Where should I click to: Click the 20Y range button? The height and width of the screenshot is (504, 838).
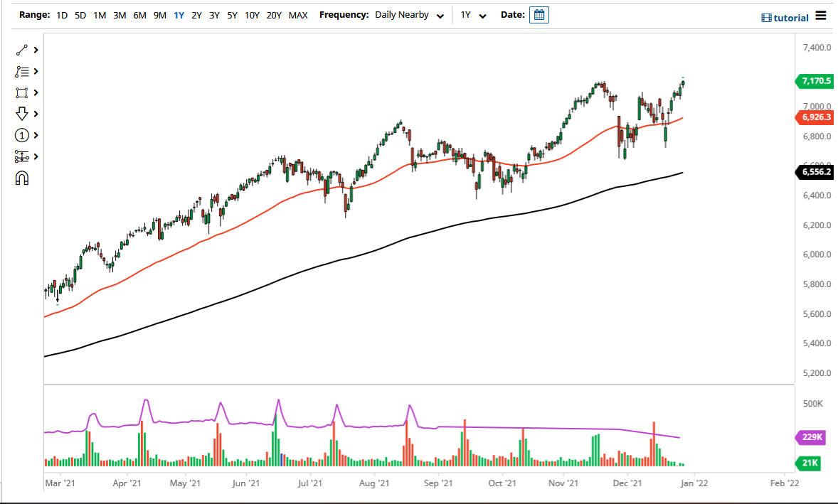pos(273,14)
